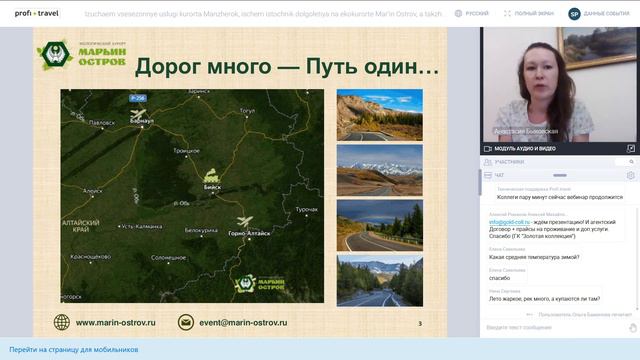Open the РУССКИЙ language selector
The width and height of the screenshot is (640, 360).
477,13
